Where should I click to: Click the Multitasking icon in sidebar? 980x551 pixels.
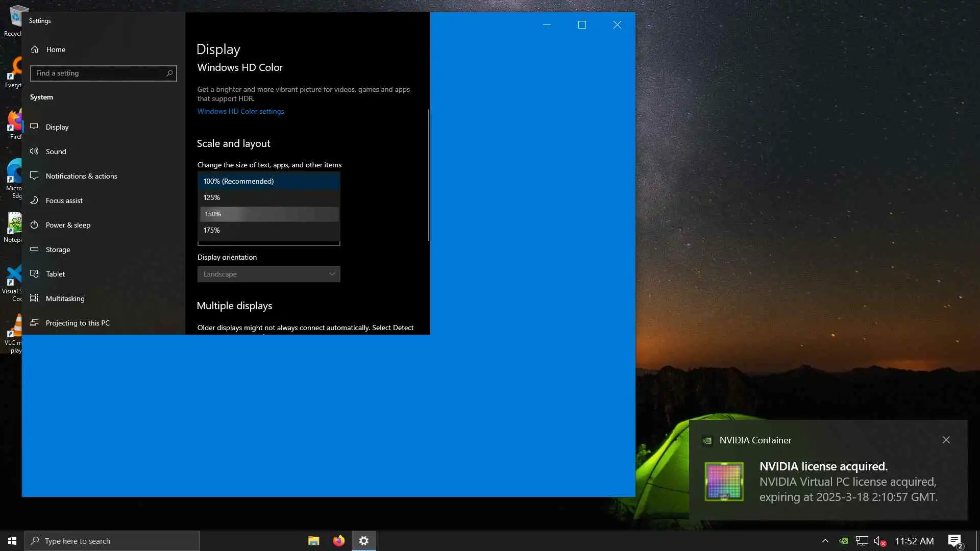(x=34, y=298)
